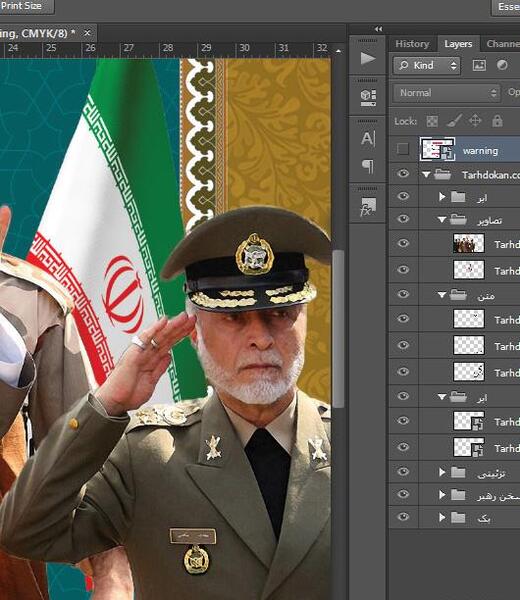The width and height of the screenshot is (520, 600).
Task: Hide the collapsed ابر group under Tarhdokan.com
Action: 403,196
